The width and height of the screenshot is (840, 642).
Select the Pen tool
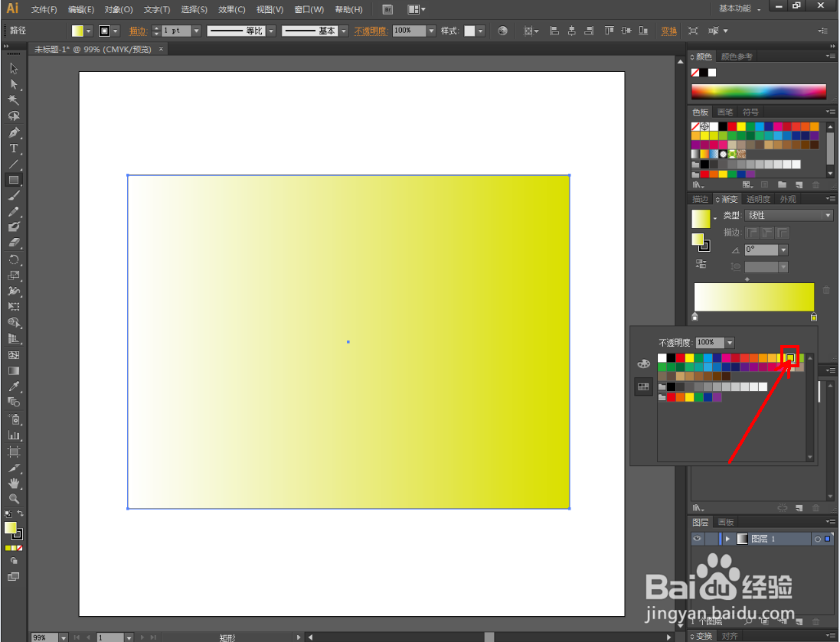(x=14, y=133)
